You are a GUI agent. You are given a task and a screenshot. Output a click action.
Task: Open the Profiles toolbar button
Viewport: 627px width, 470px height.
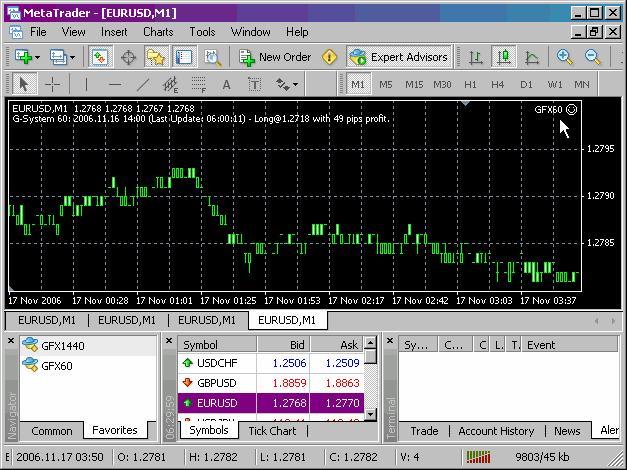58,57
